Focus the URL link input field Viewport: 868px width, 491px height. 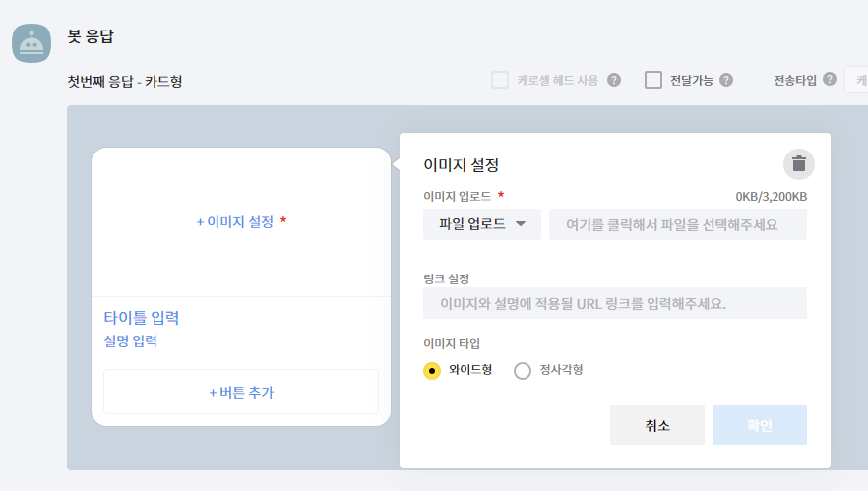tap(615, 303)
